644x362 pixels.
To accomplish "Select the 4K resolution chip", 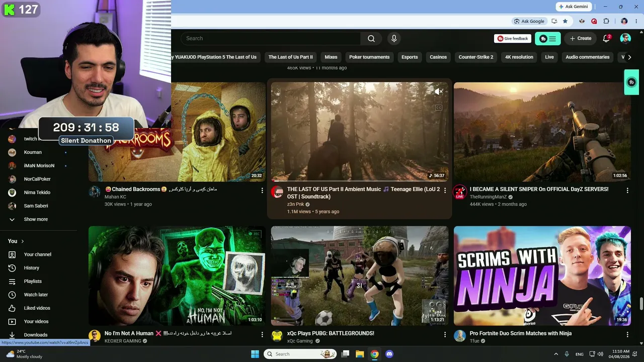I will [x=519, y=57].
